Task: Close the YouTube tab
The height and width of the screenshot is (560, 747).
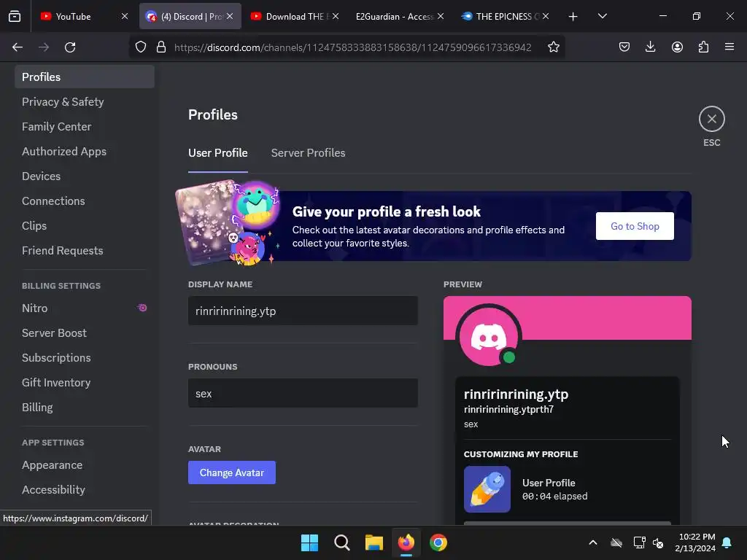Action: [x=125, y=16]
